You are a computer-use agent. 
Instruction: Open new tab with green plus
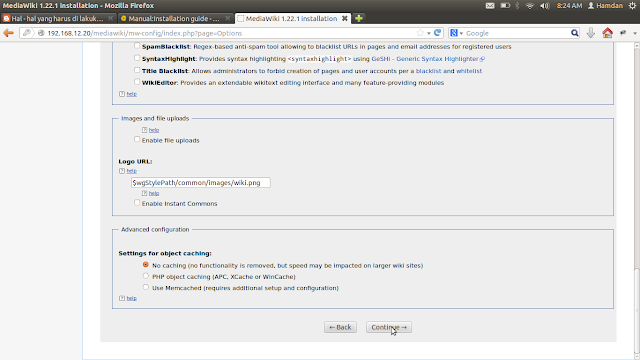pyautogui.click(x=359, y=18)
